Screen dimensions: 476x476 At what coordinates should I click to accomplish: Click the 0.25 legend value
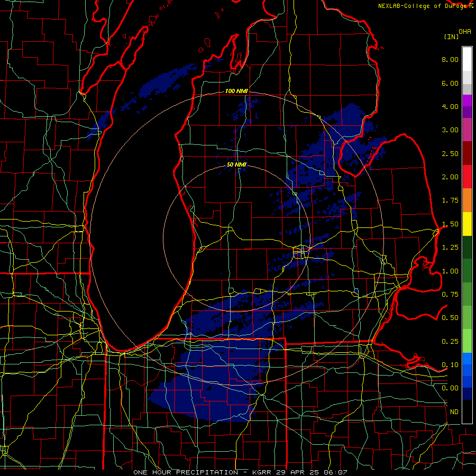[x=450, y=342]
